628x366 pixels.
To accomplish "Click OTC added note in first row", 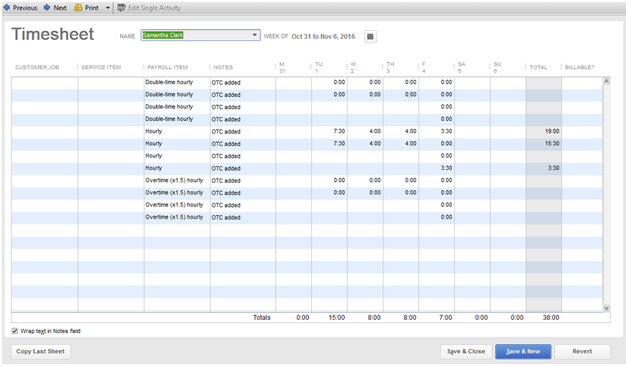I will coord(226,82).
